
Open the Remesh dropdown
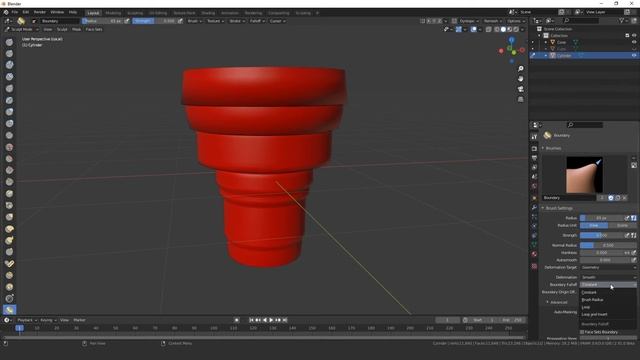[493, 21]
